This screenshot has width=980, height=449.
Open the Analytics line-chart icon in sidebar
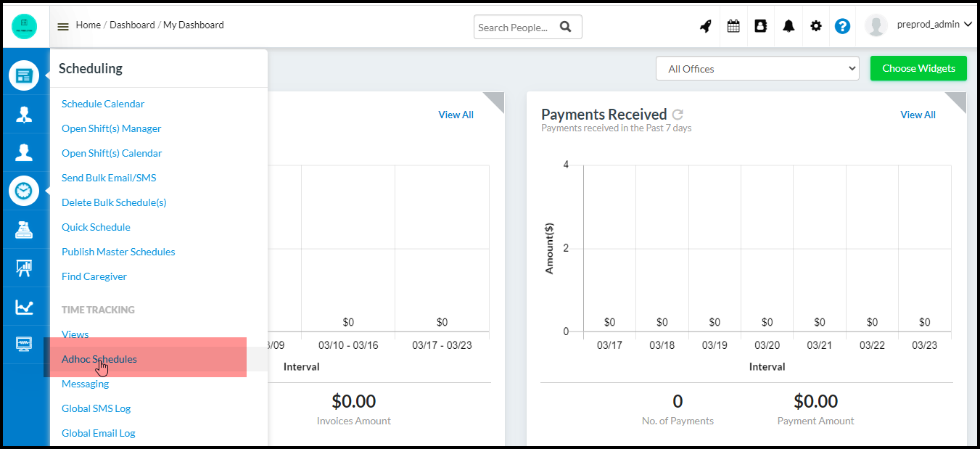(25, 305)
